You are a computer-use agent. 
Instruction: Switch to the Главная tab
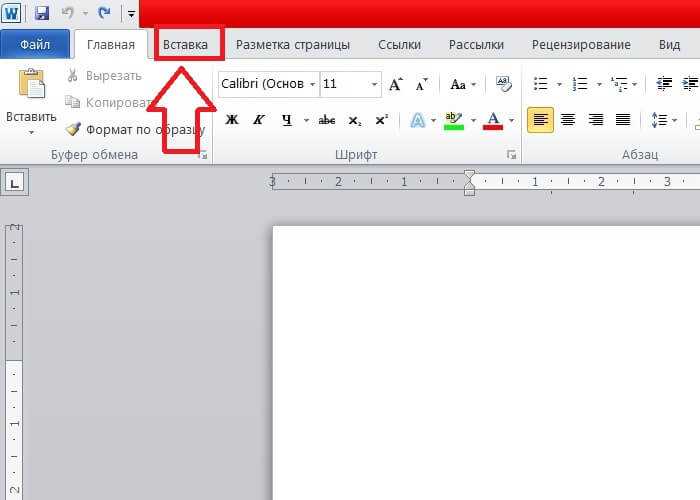pos(111,45)
